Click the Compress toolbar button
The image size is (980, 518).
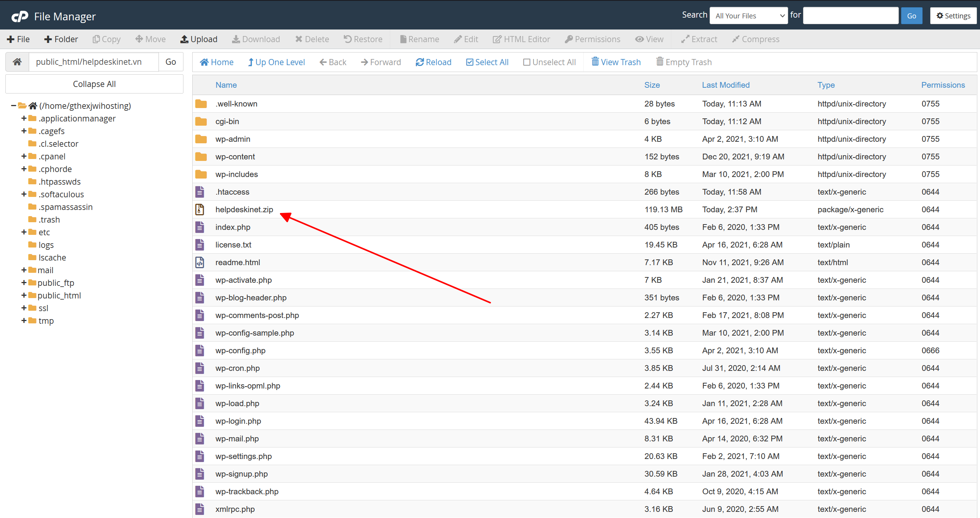[756, 39]
